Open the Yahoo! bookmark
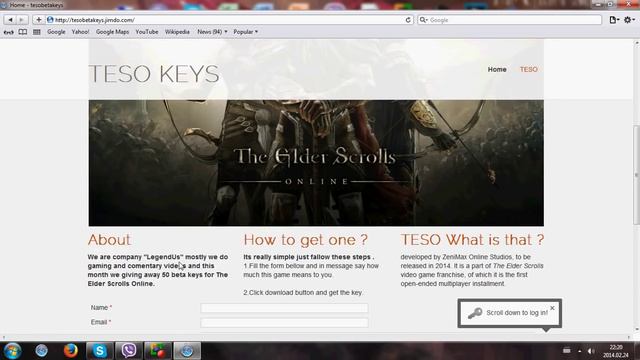 pyautogui.click(x=80, y=32)
